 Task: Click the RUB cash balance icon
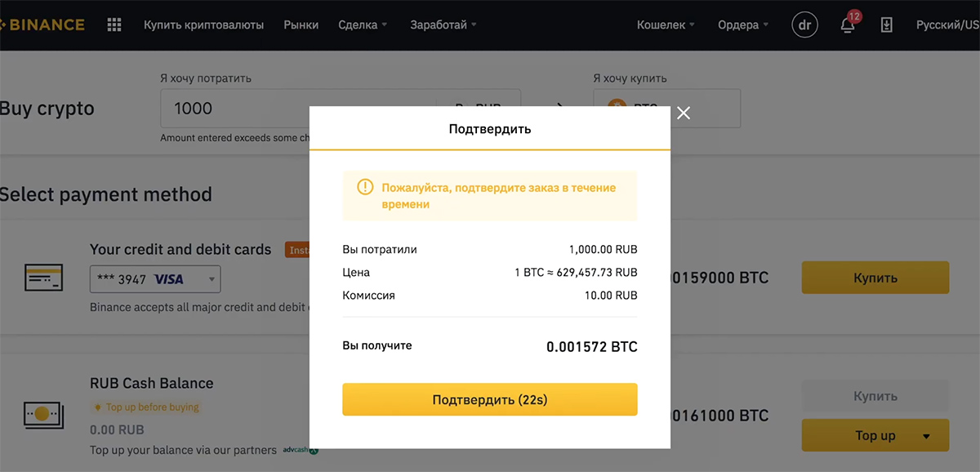pyautogui.click(x=43, y=414)
